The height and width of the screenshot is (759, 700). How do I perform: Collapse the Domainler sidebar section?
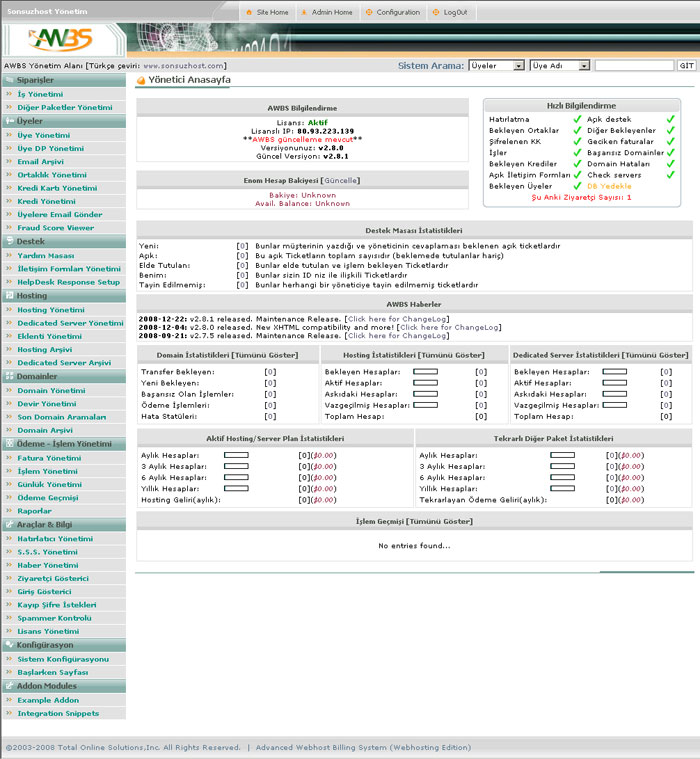point(64,376)
